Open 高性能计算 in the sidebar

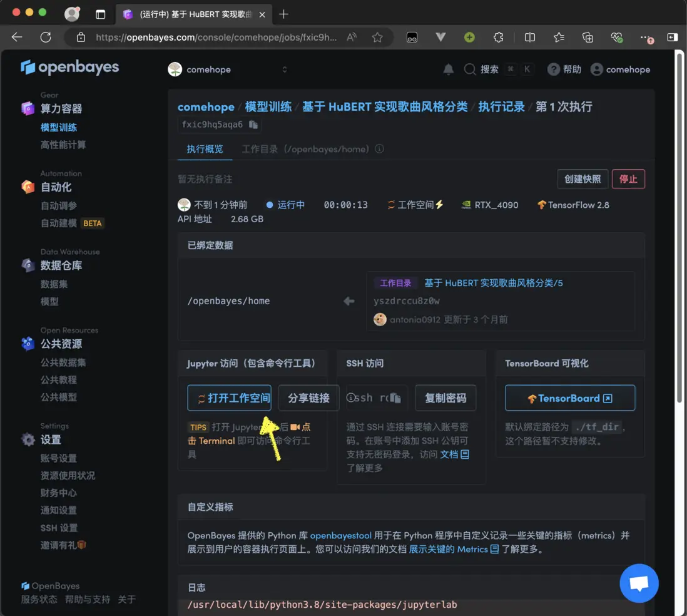point(63,145)
